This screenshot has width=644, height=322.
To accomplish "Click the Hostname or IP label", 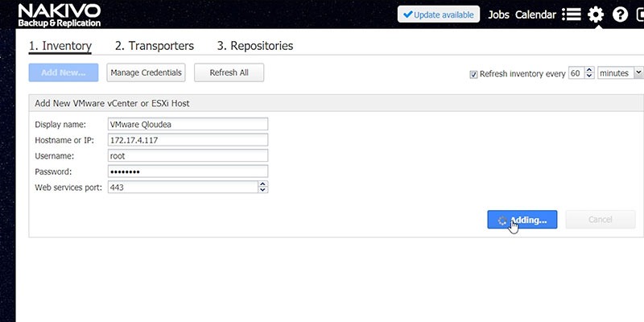I will [64, 140].
